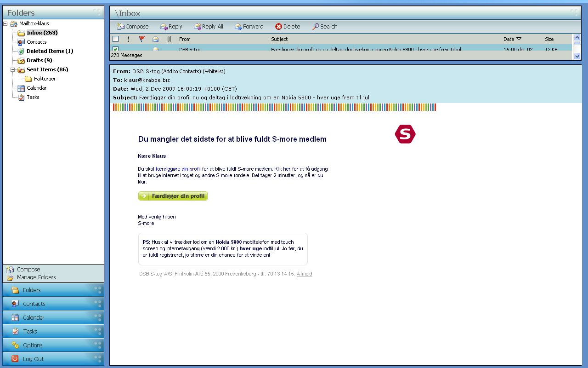Viewport: 588px width, 368px height.
Task: Click the message list scroll-up arrow
Action: pos(577,38)
